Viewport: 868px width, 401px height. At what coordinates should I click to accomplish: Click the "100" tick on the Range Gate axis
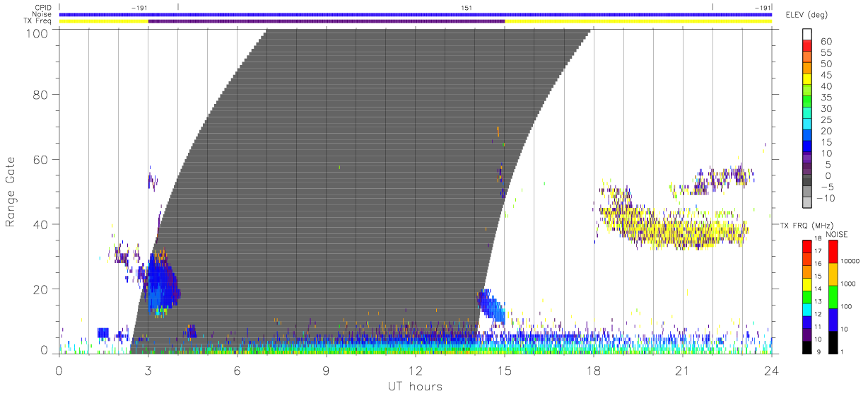tap(36, 33)
